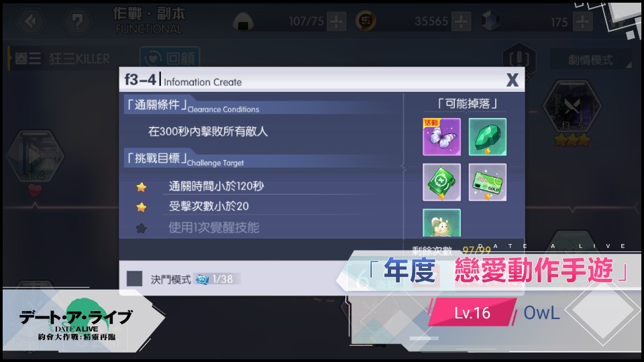Add coins with the plus beside 35565
644x362 pixels.
pos(462,21)
